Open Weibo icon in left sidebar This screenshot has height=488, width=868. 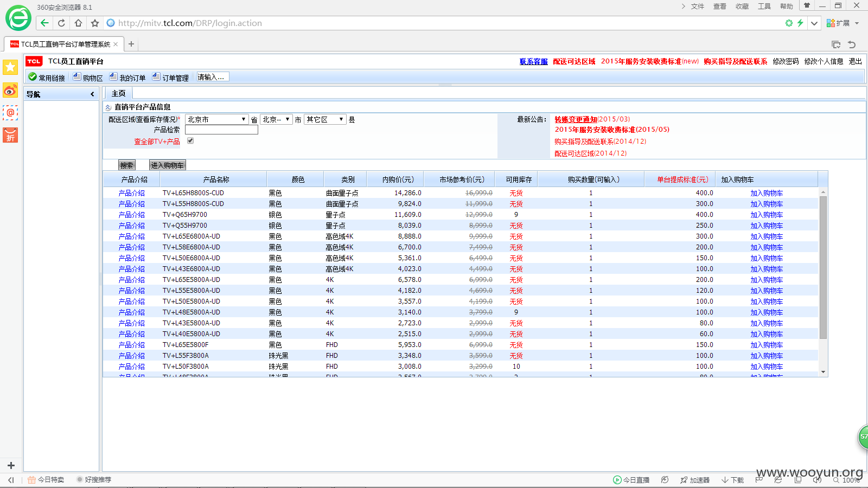[10, 90]
